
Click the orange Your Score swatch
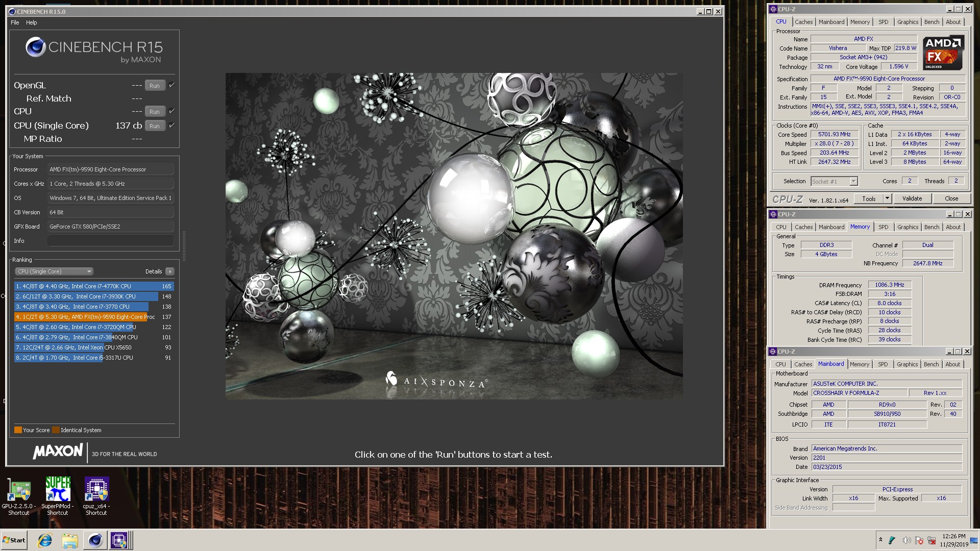point(18,430)
